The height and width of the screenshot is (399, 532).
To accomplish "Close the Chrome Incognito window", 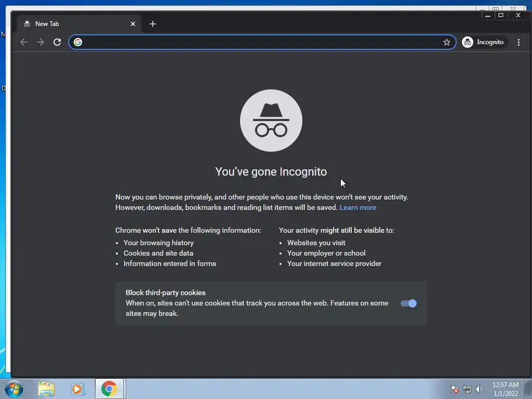I will [518, 15].
